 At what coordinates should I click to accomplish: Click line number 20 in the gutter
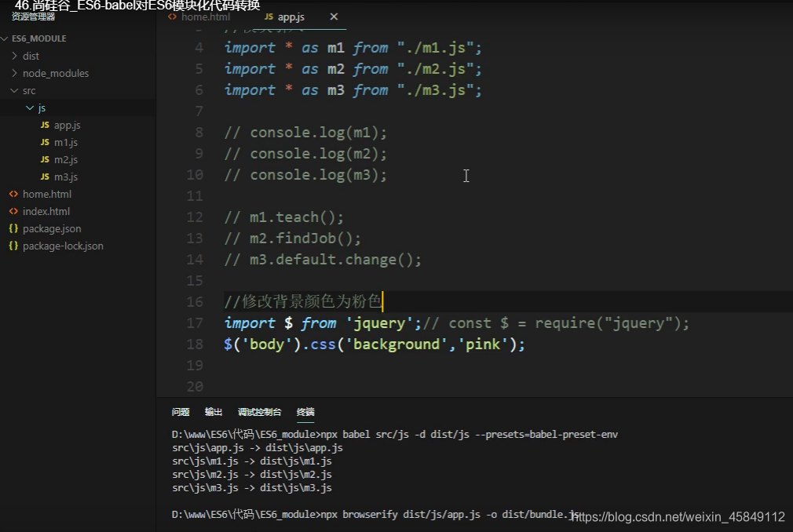pos(195,387)
